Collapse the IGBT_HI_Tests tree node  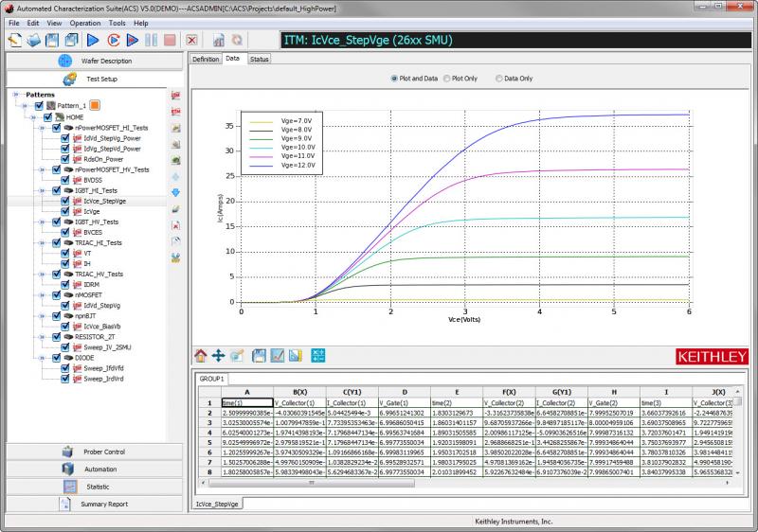42,190
